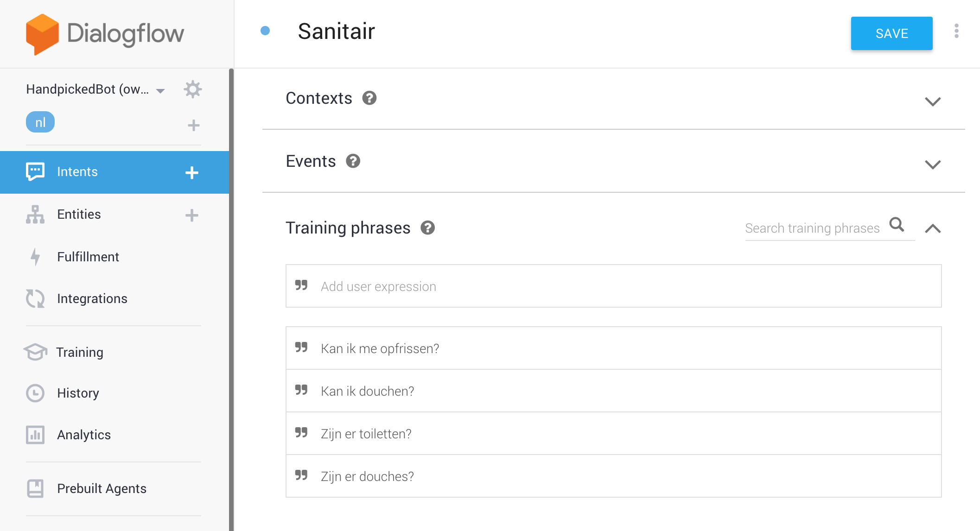Open the more options vertical dots menu
Screen dimensions: 980x531
956,32
